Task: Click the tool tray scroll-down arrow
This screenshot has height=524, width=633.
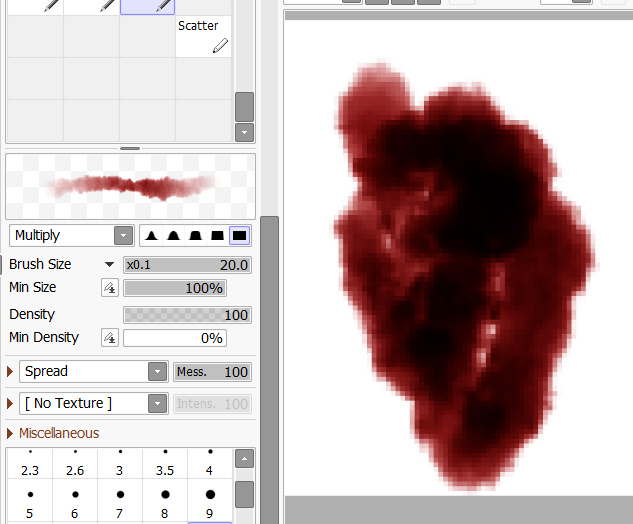Action: click(244, 132)
